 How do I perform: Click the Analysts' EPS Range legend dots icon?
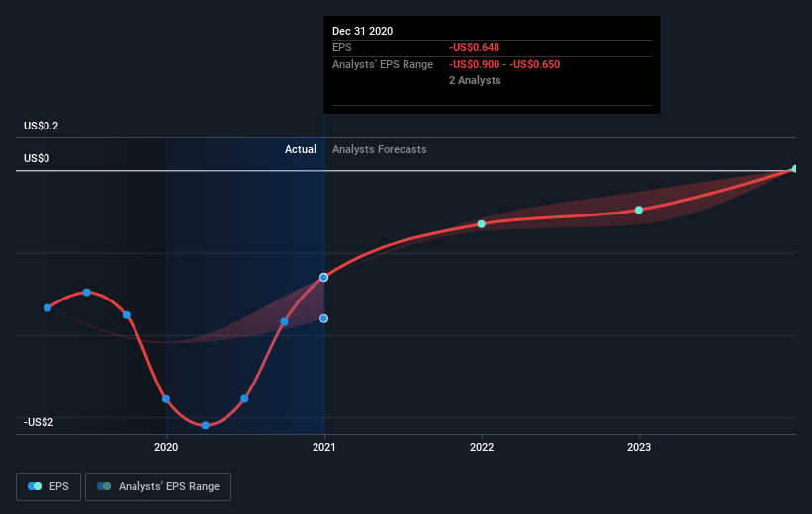tap(104, 486)
